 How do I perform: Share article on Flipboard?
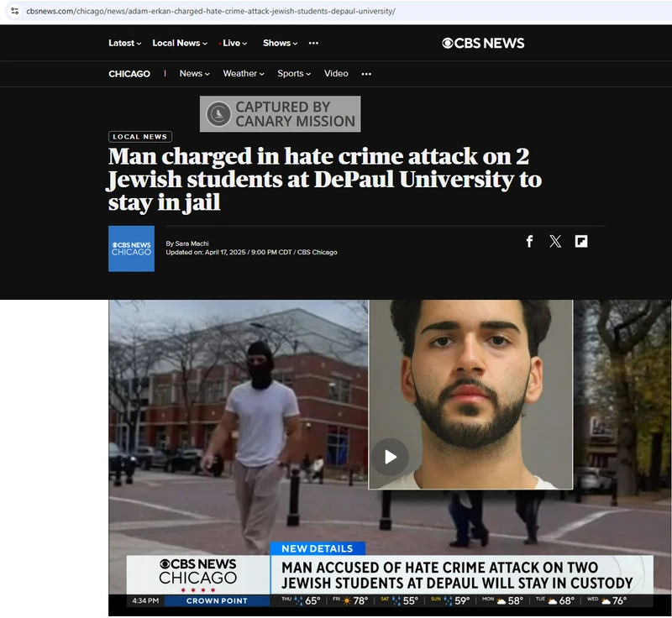[x=581, y=242]
